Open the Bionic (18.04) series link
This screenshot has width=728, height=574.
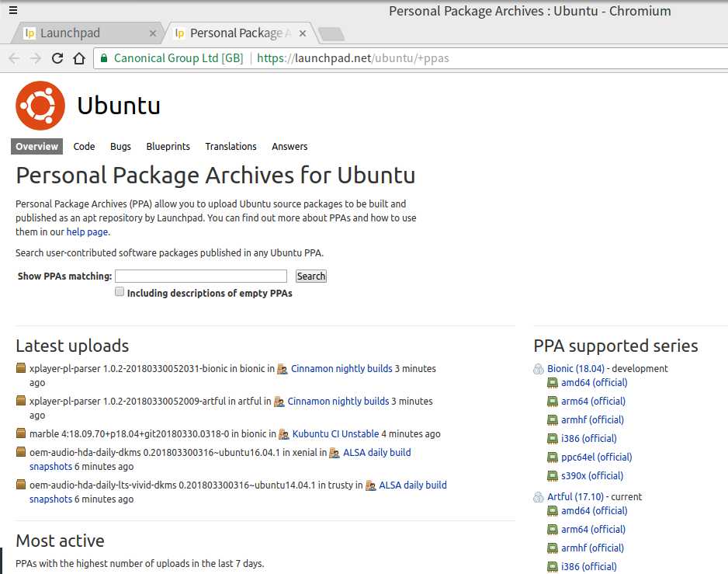576,369
